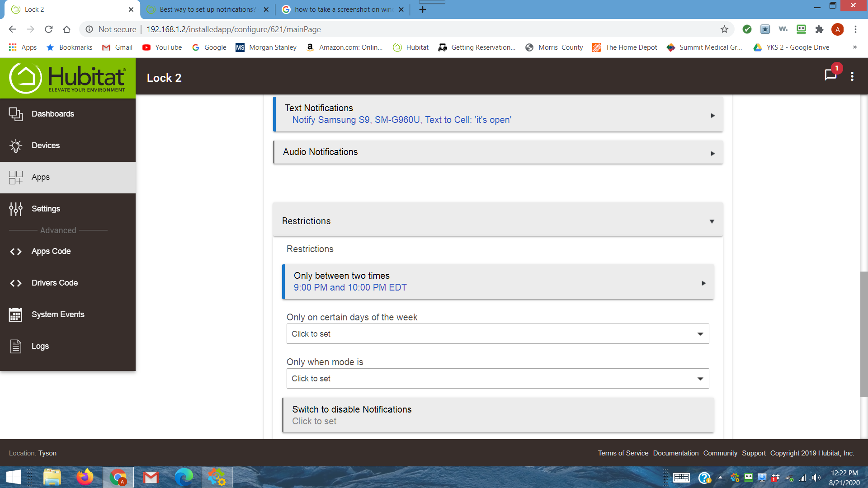Launch Firefox from the taskbar
This screenshot has width=868, height=488.
point(85,477)
